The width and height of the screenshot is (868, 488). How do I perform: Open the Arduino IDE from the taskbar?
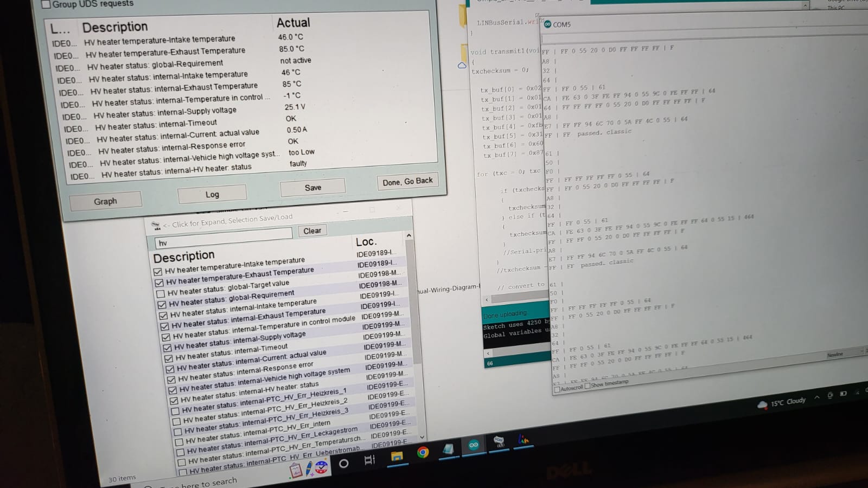pos(474,445)
